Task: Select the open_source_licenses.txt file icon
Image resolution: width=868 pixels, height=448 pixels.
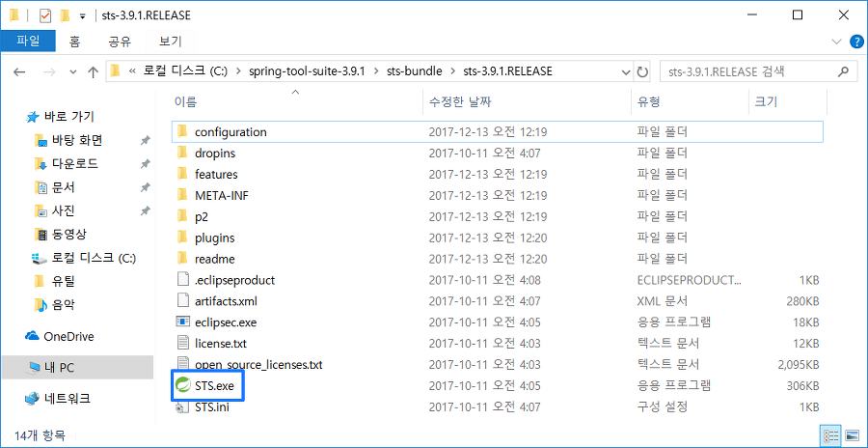Action: 182,364
